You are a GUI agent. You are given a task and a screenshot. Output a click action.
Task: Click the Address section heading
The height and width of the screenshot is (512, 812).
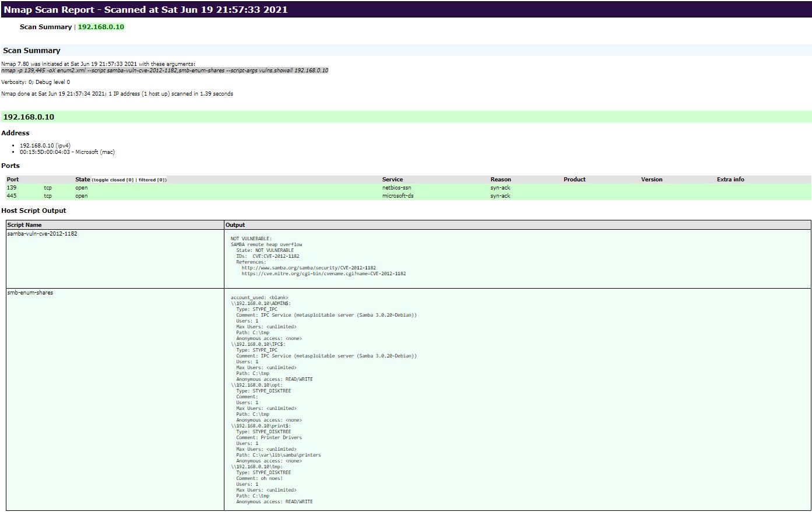tap(16, 133)
